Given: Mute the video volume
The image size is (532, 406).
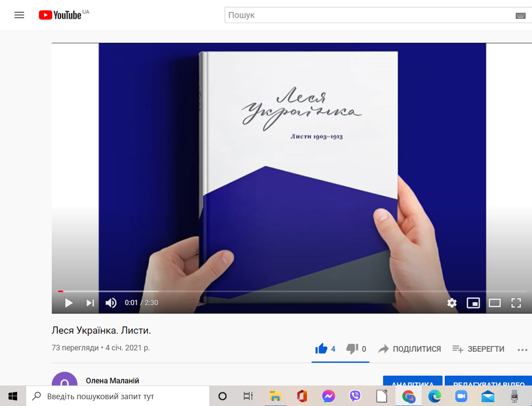Looking at the screenshot, I should 111,303.
